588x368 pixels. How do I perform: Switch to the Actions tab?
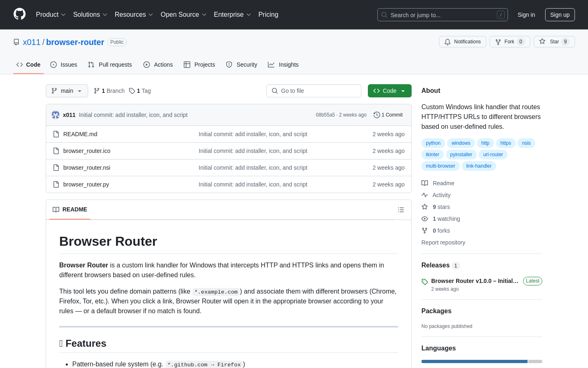(x=158, y=65)
